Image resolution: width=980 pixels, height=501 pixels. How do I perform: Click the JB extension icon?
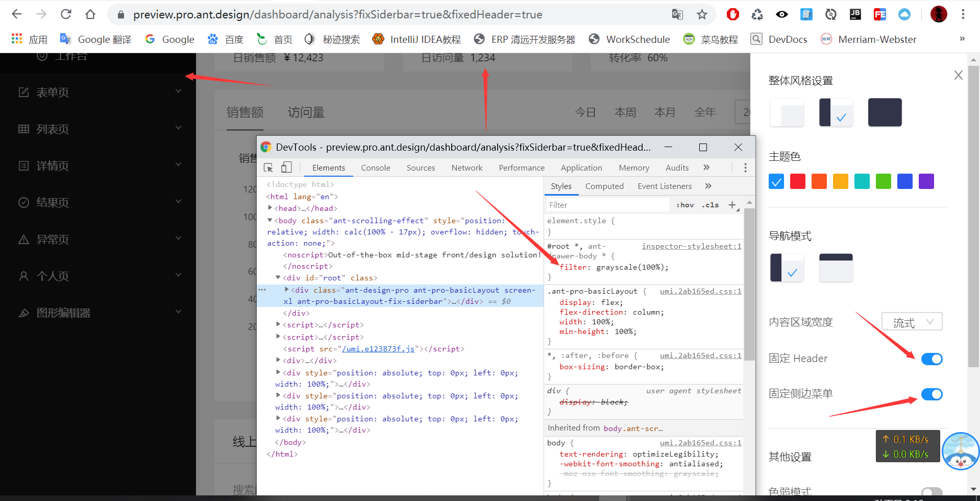coord(855,14)
